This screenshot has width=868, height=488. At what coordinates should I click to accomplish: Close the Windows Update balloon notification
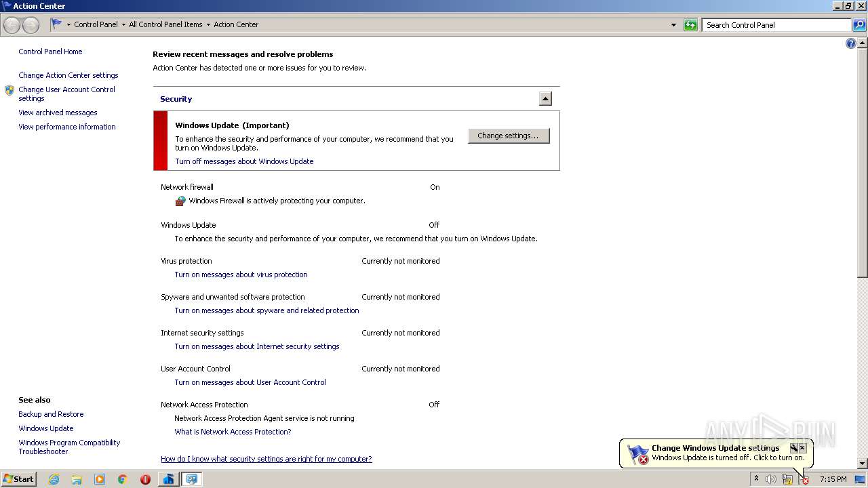coord(802,448)
